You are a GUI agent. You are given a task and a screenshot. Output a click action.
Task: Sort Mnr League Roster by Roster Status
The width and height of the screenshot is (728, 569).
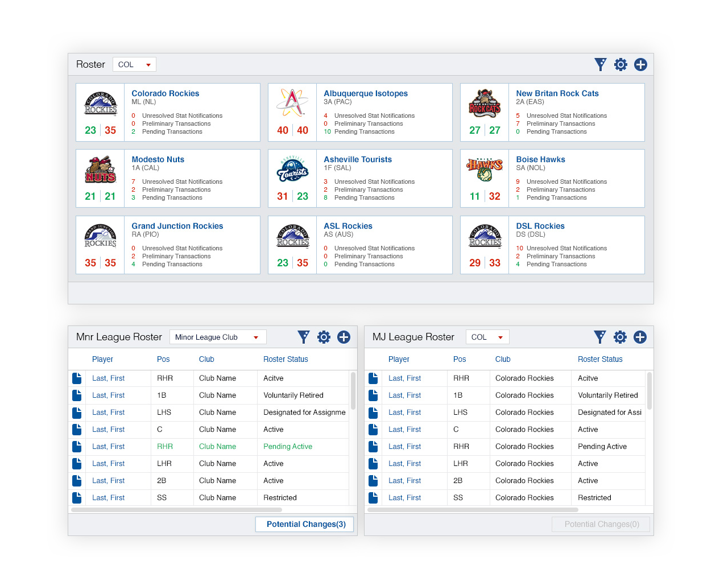coord(286,359)
